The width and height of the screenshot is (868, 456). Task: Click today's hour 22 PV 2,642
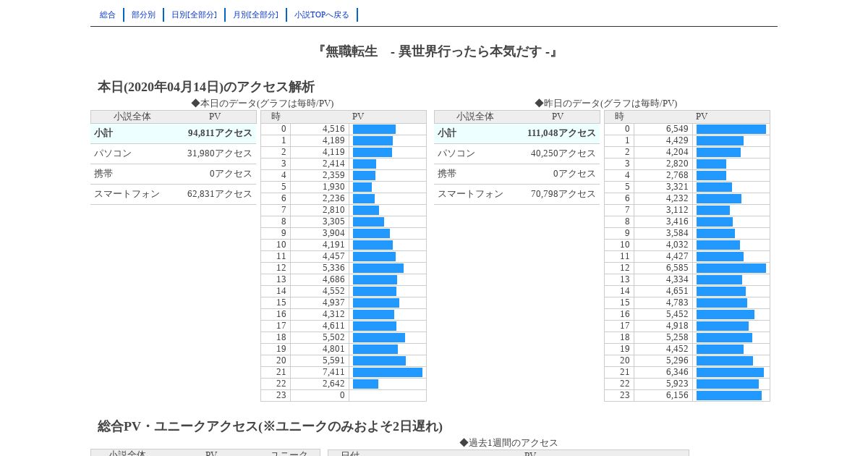pyautogui.click(x=333, y=384)
